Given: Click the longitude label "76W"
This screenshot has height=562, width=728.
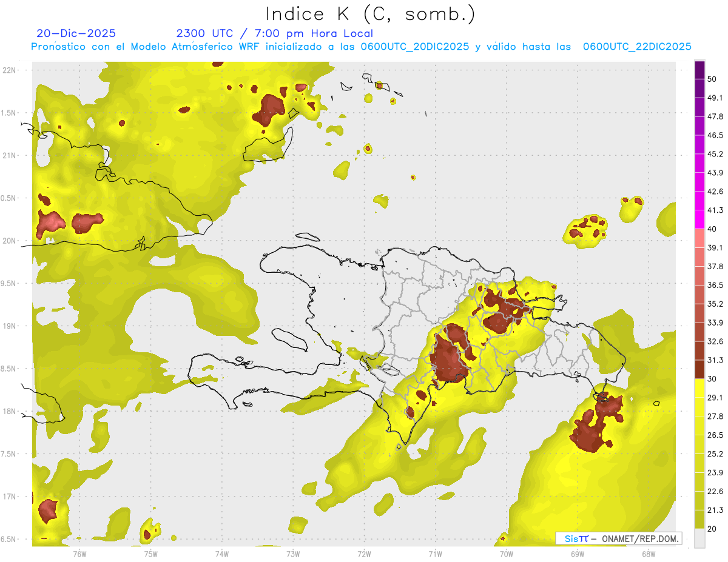Looking at the screenshot, I should point(79,554).
